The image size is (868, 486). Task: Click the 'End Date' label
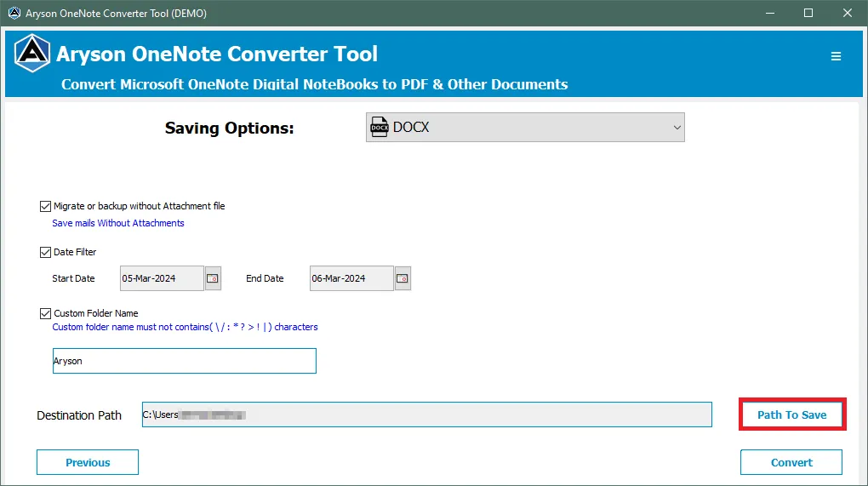coord(265,278)
